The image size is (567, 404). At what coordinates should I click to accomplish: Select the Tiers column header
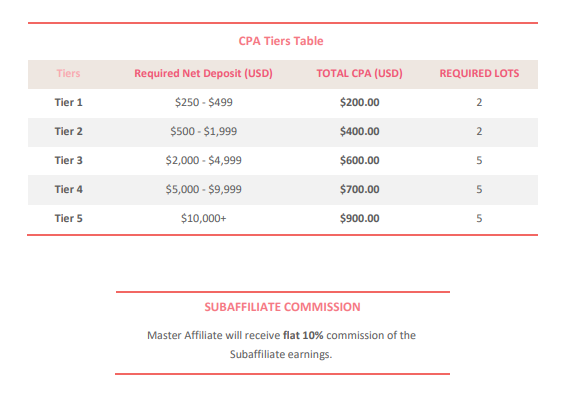pos(68,73)
